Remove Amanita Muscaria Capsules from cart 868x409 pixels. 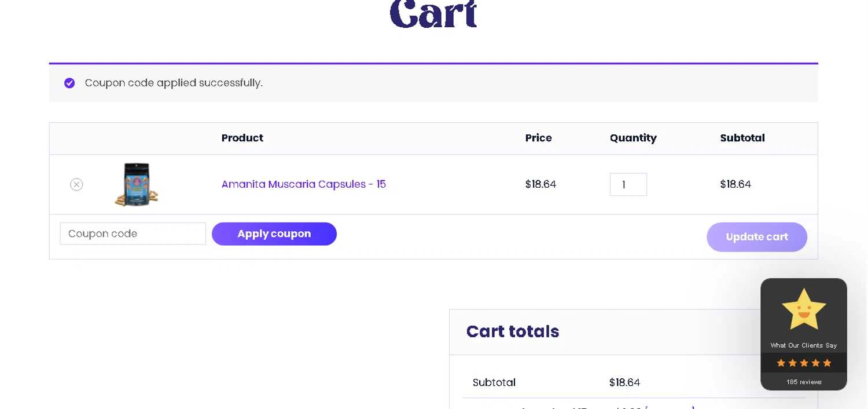(76, 184)
